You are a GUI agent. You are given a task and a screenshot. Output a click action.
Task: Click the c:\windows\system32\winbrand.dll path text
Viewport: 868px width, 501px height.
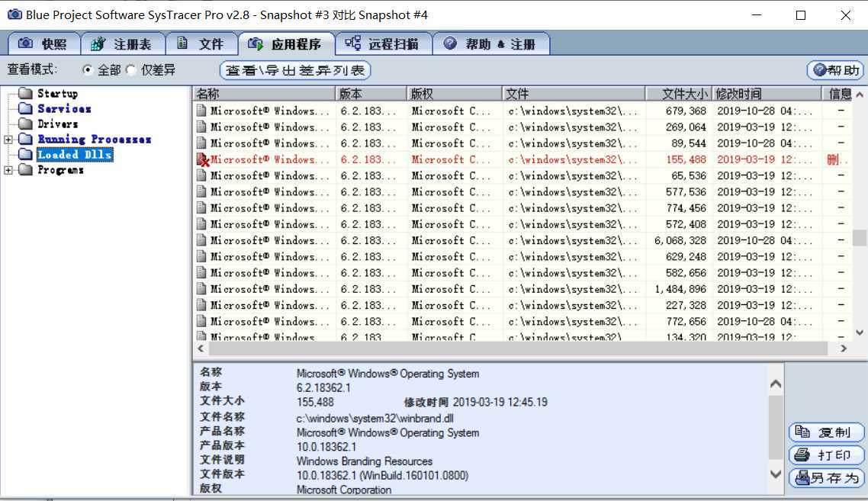click(x=375, y=419)
